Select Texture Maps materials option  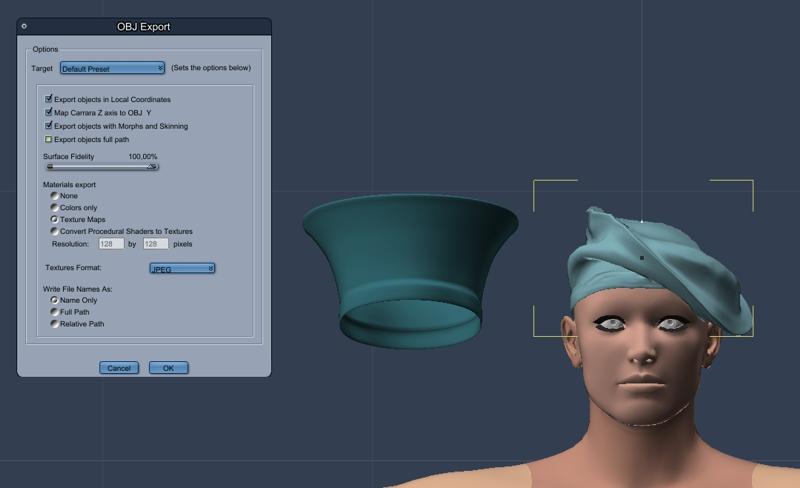coord(54,219)
